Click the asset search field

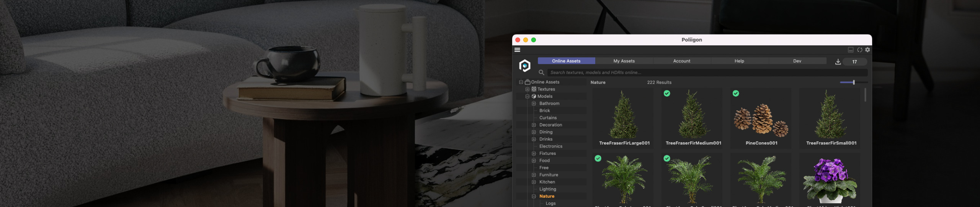706,72
